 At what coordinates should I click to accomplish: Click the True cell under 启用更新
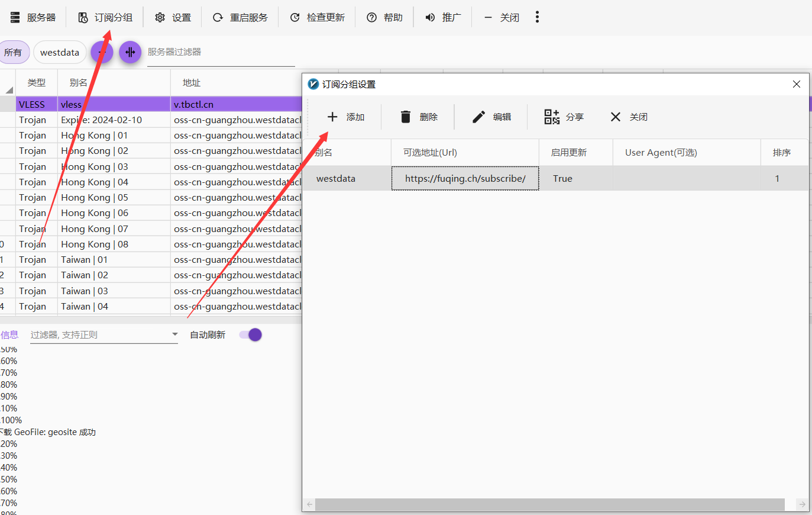click(x=576, y=179)
